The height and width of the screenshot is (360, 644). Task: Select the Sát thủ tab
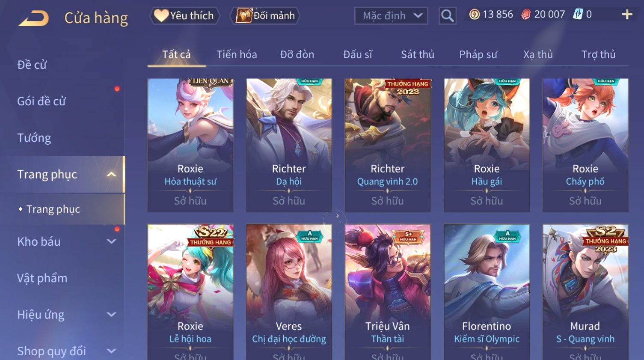[x=417, y=54]
